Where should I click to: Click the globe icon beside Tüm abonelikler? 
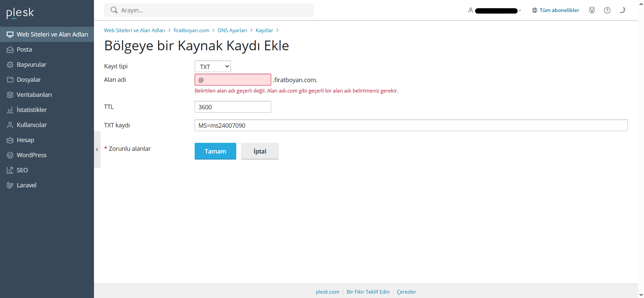(535, 10)
